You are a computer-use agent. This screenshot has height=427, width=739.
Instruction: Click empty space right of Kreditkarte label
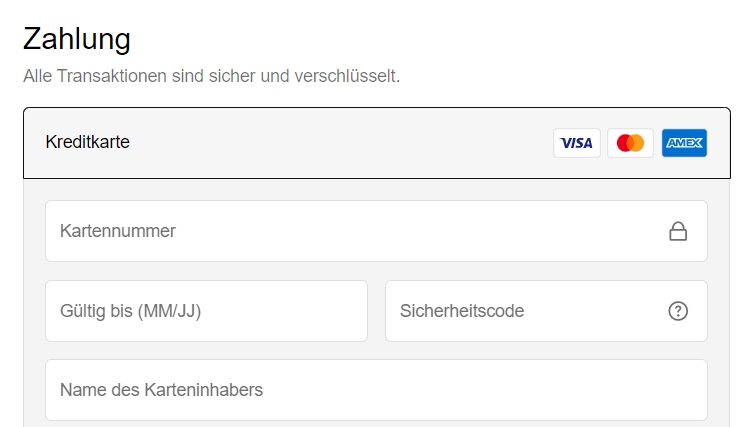click(339, 143)
